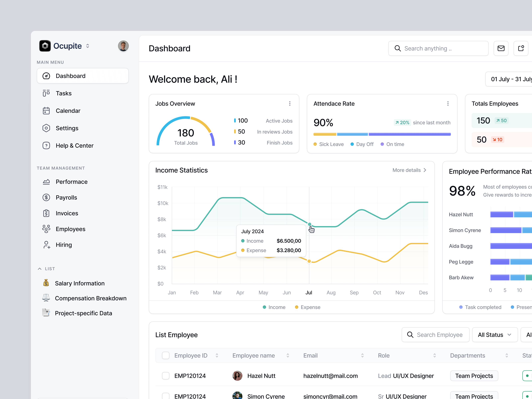Click the Help & Center question mark icon
The width and height of the screenshot is (532, 399).
pyautogui.click(x=46, y=145)
